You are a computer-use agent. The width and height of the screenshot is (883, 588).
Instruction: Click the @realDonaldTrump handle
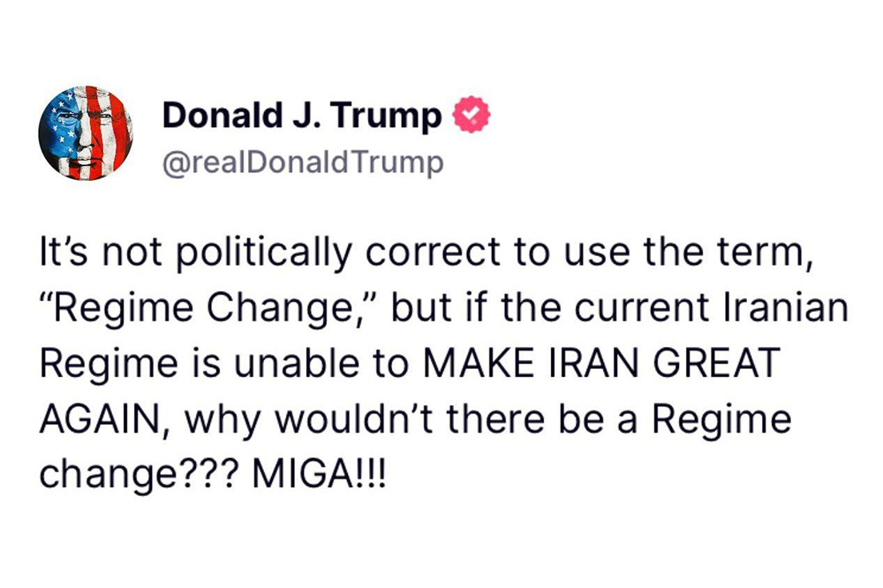(303, 162)
